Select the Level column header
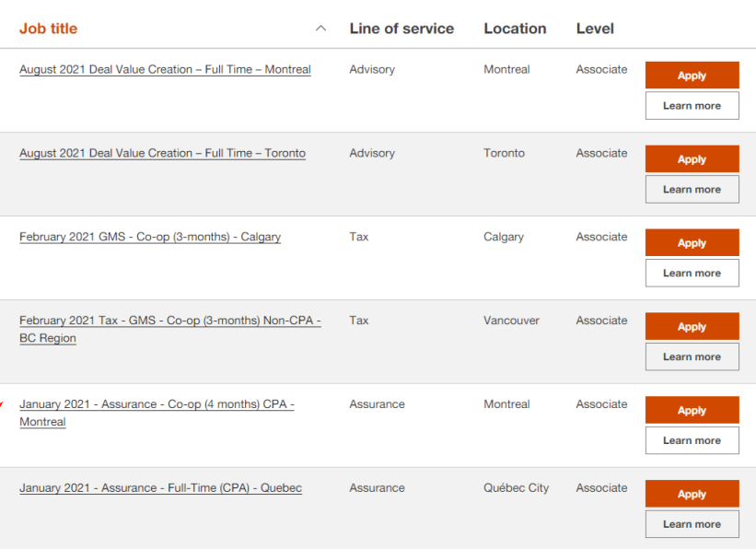 click(x=595, y=29)
